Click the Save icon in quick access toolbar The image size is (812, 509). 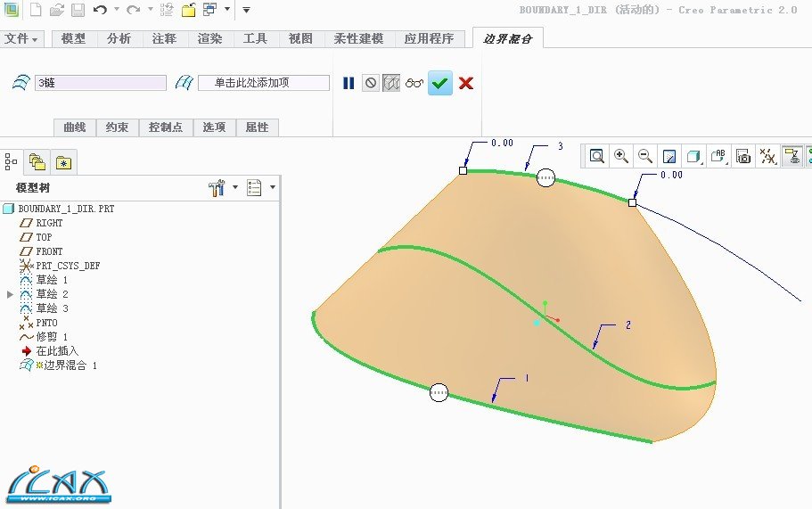tap(78, 9)
